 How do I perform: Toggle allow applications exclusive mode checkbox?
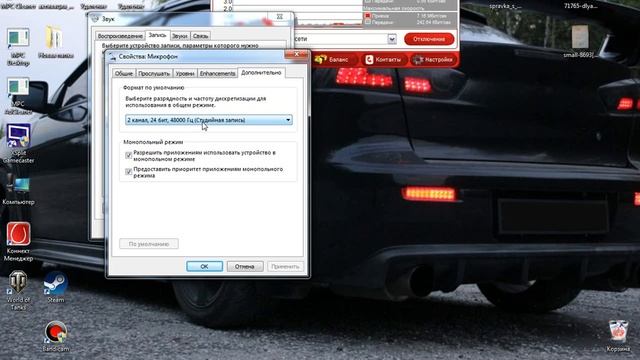[129, 155]
